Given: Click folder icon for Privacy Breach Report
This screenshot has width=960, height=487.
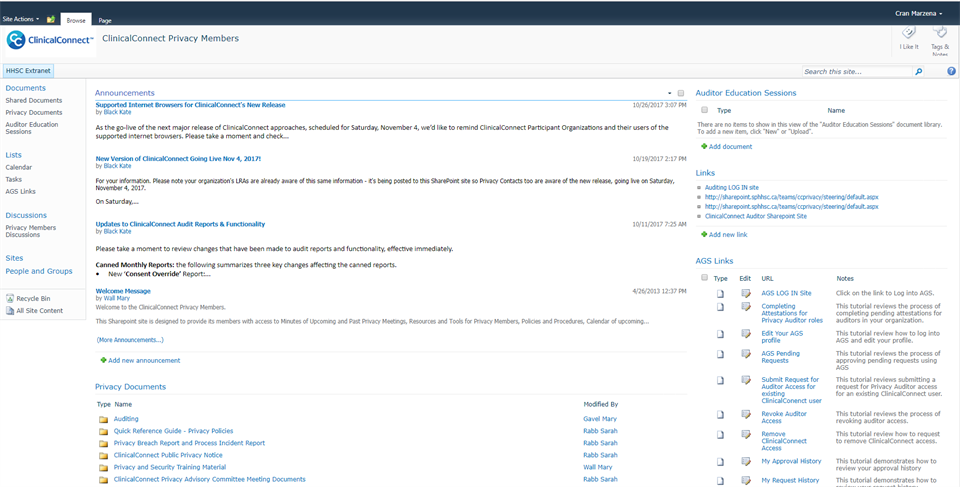Looking at the screenshot, I should (x=103, y=444).
